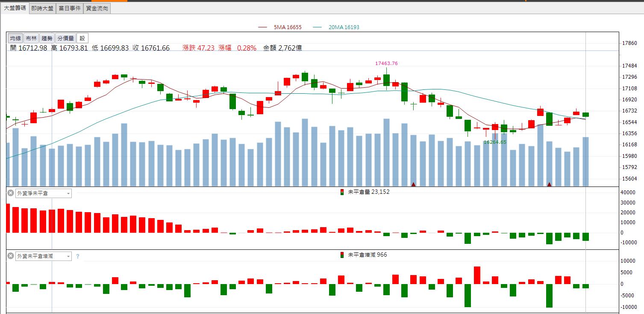644x314 pixels.
Task: Click the 16264.65 low price label
Action: tap(495, 142)
